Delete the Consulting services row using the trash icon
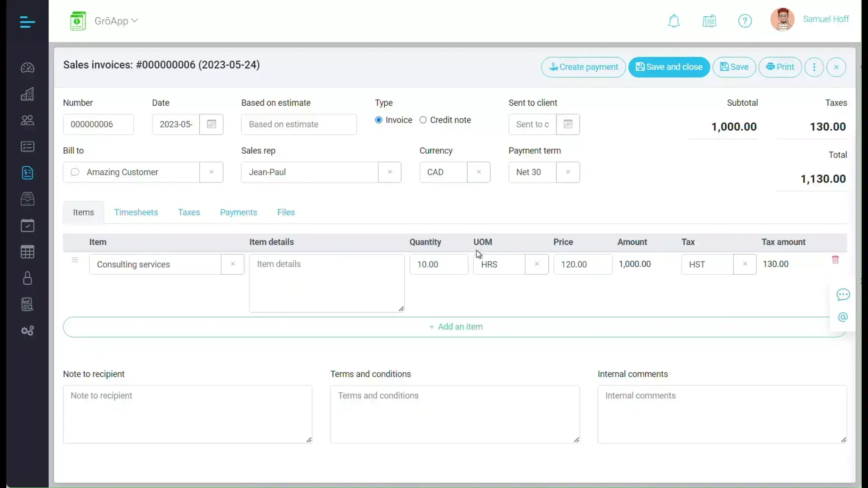Screen dimensions: 868x488 coord(835,259)
